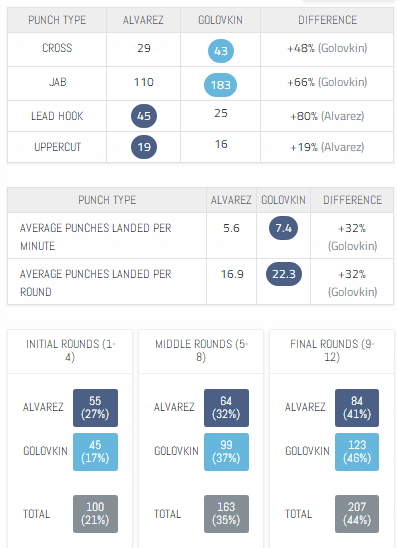Click Alvarez's 64 (32%) middle rounds box
The height and width of the screenshot is (548, 397).
(x=226, y=408)
